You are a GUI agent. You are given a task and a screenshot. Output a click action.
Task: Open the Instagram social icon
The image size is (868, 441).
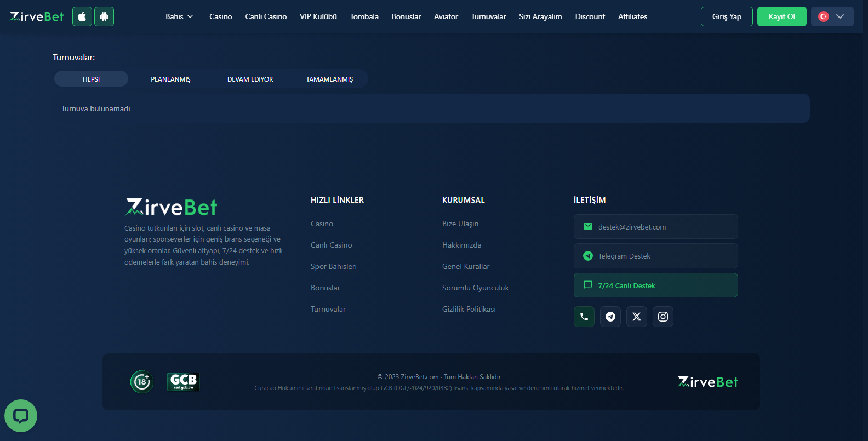(x=663, y=317)
